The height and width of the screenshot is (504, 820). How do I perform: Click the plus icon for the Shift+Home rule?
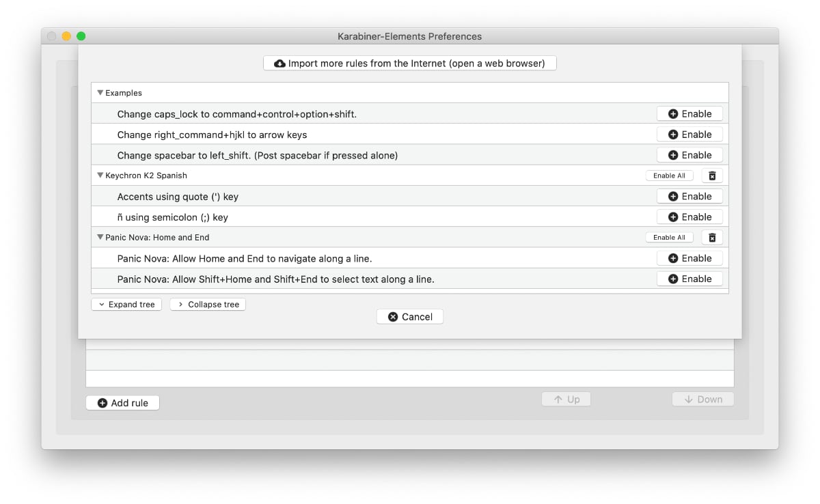tap(673, 279)
